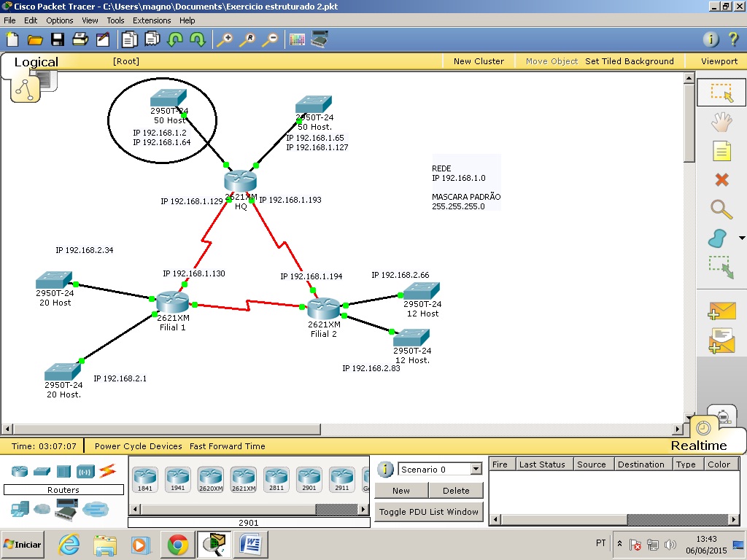Select the Draw Polygon shape tool

(718, 238)
